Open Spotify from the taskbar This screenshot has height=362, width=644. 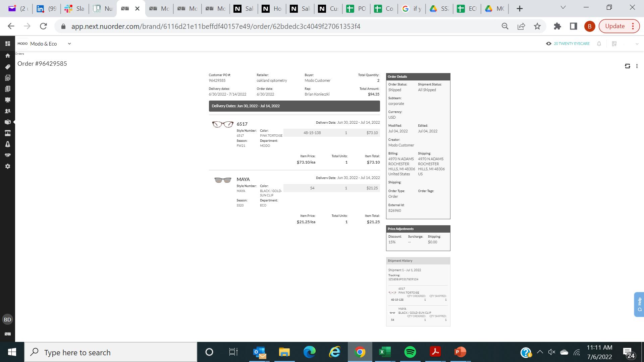point(410,352)
